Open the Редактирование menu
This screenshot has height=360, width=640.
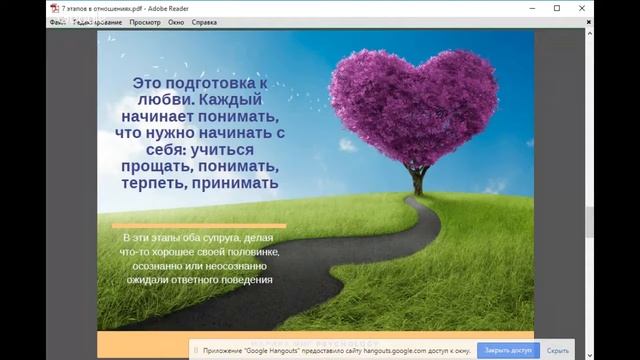coord(98,22)
